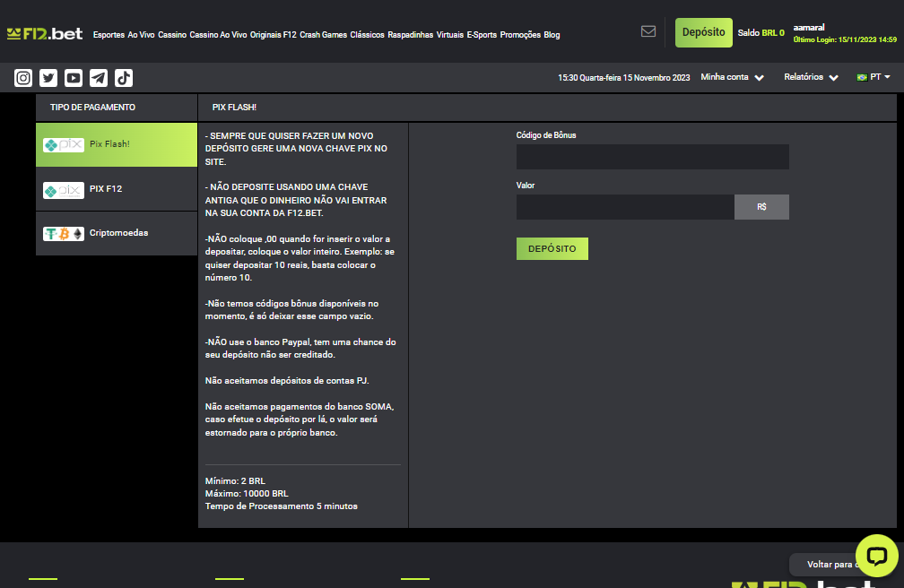Click Não aceitamos depósitos de contas PJ
Screen dimensions: 904x588
pyautogui.click(x=287, y=380)
